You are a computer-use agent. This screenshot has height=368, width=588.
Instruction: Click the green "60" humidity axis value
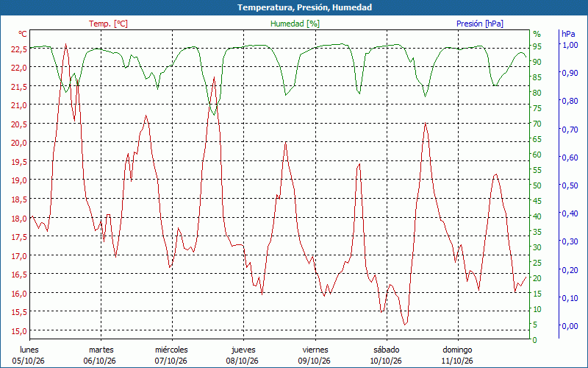pos(537,155)
